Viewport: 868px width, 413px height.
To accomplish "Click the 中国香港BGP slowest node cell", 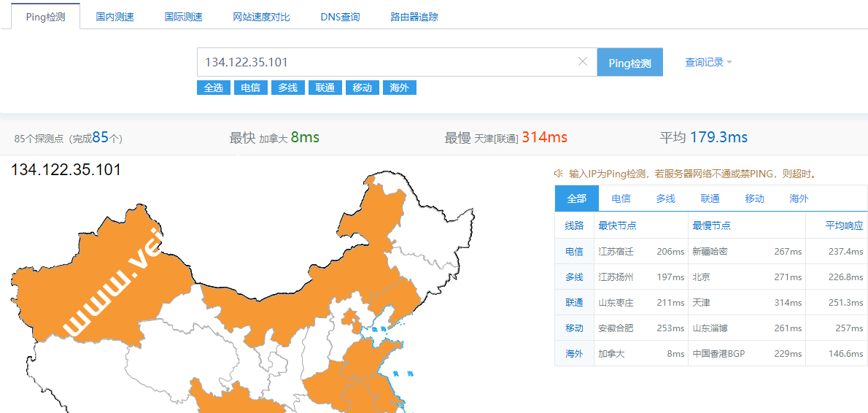I will (x=719, y=353).
